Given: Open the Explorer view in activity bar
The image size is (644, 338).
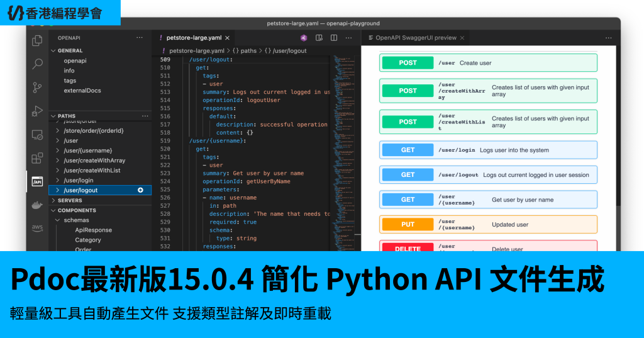Looking at the screenshot, I should tap(37, 40).
